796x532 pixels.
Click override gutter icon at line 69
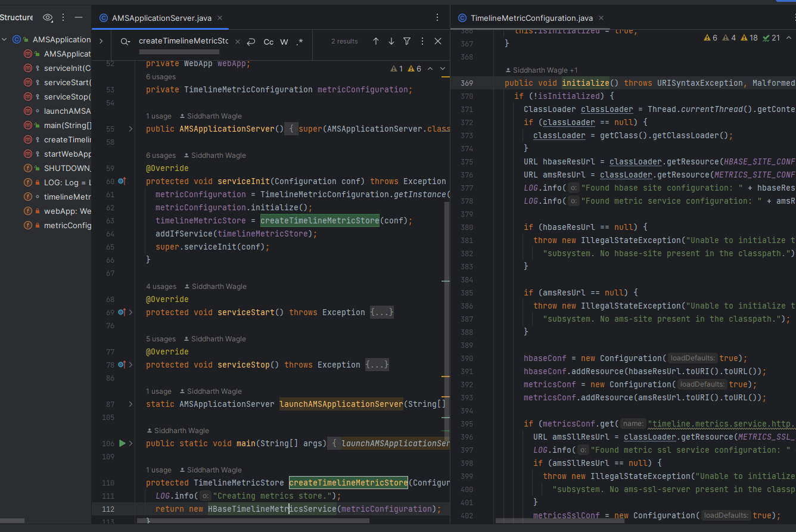[122, 312]
